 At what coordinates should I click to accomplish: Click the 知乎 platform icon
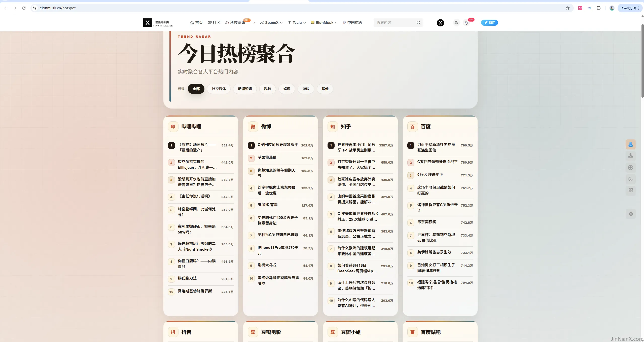click(x=333, y=127)
